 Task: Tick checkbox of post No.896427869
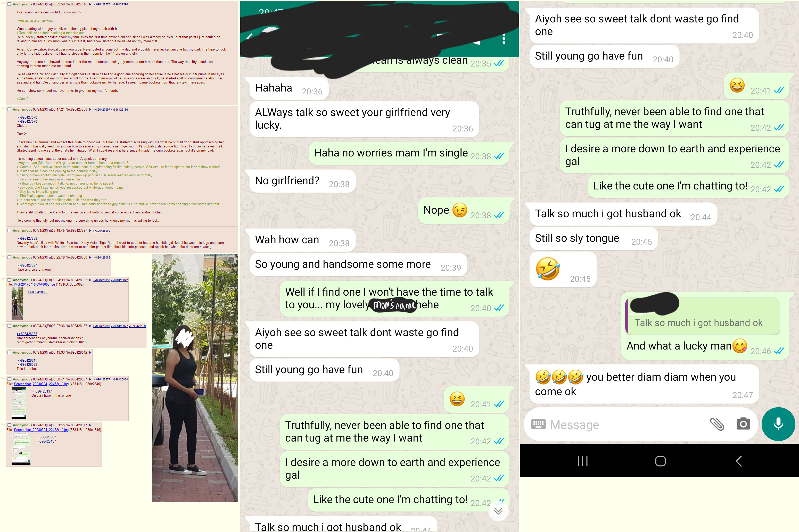pos(10,109)
